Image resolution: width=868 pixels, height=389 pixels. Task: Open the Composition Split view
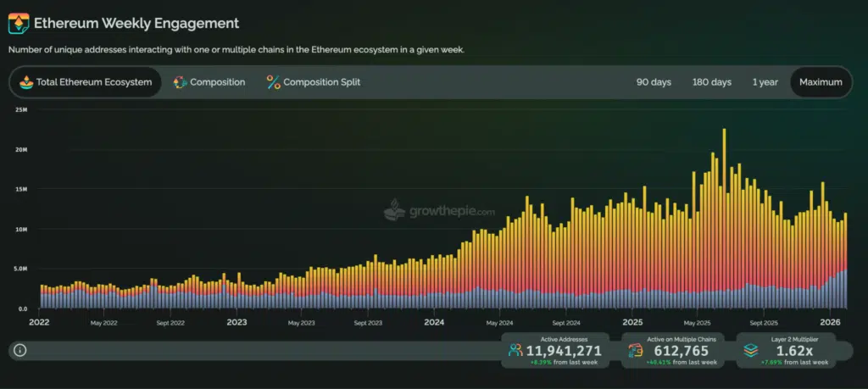point(313,82)
